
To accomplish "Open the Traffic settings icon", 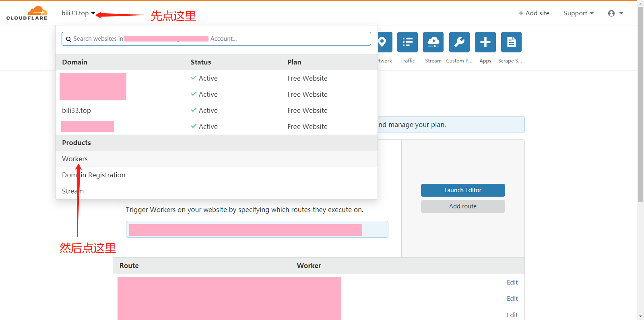I will point(407,42).
